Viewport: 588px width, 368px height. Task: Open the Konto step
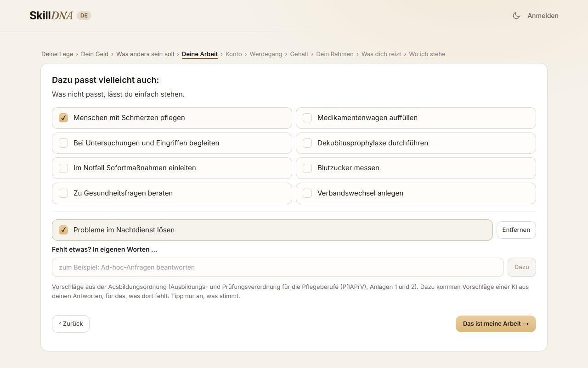pyautogui.click(x=234, y=54)
